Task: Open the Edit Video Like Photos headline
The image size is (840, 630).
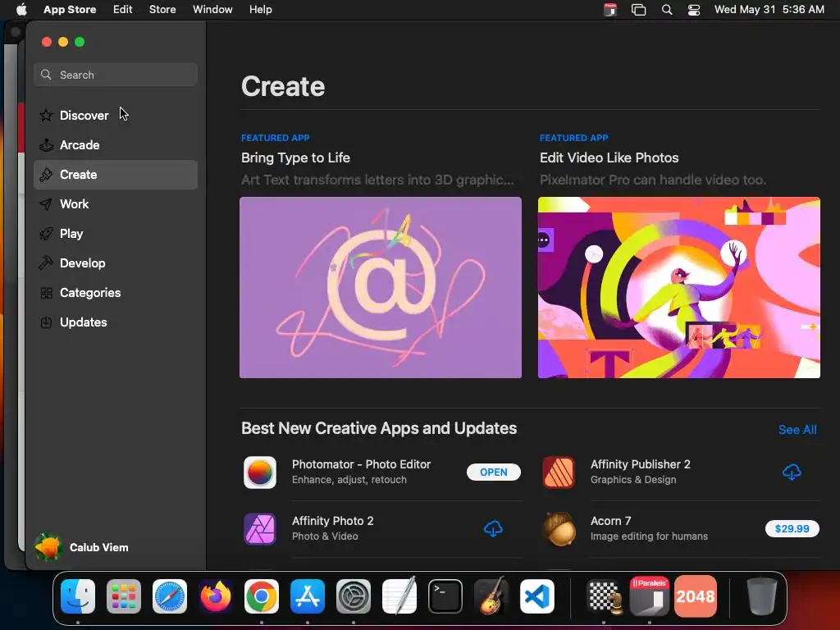Action: 609,157
